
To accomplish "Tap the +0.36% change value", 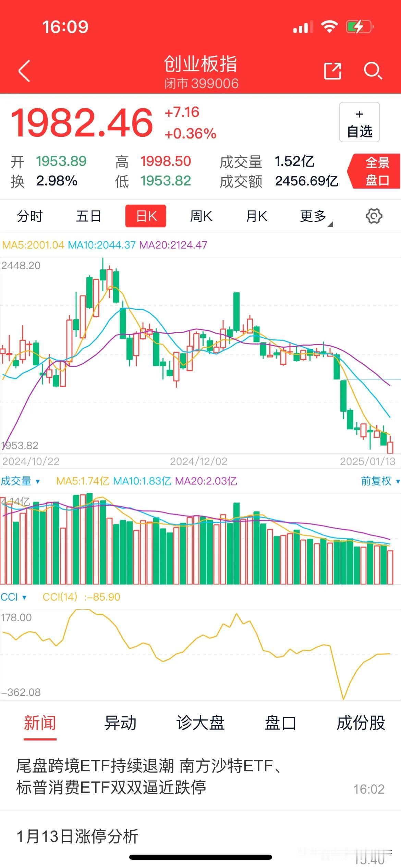I will coord(191,133).
